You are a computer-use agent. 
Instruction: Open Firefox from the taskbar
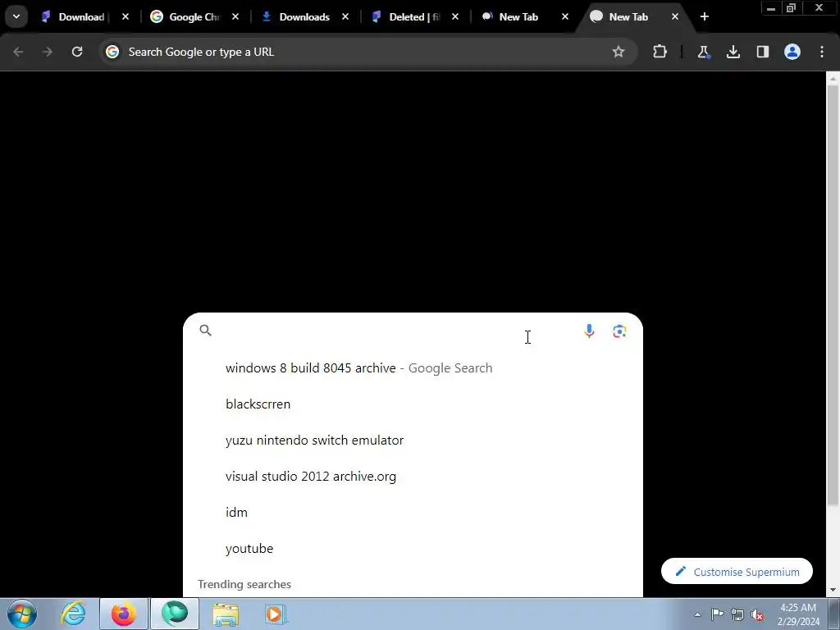coord(124,614)
